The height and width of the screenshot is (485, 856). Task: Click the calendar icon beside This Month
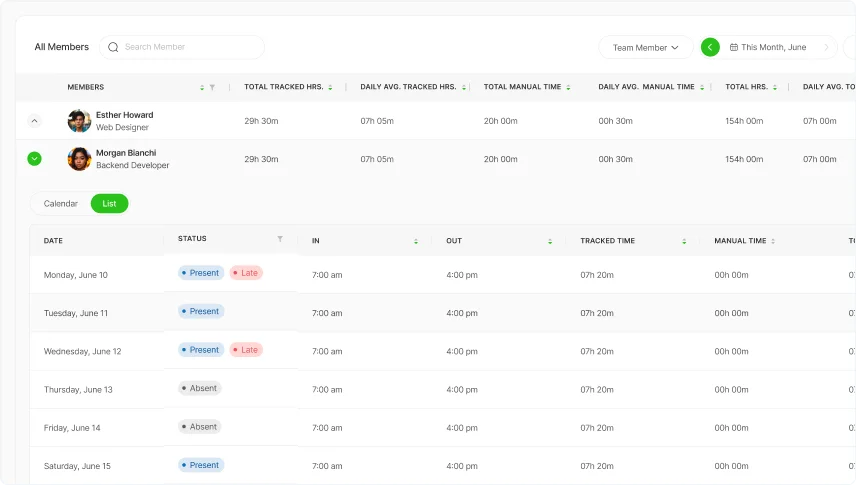point(734,47)
